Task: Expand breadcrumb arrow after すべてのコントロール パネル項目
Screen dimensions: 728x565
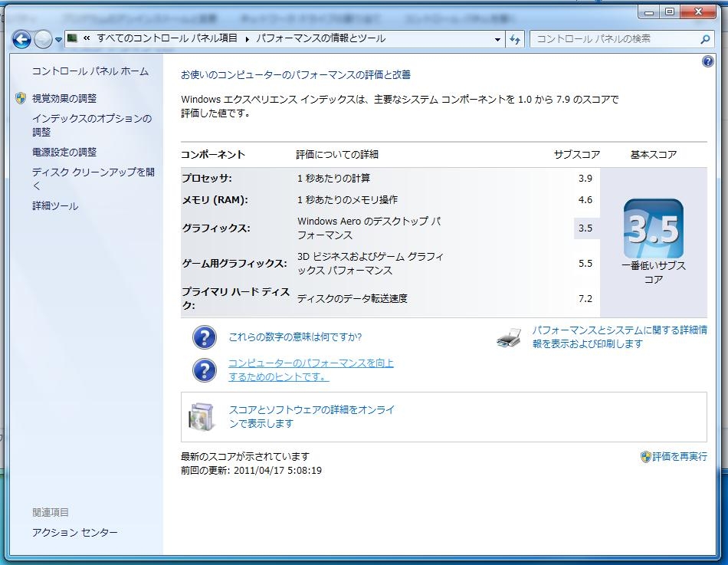Action: [247, 39]
